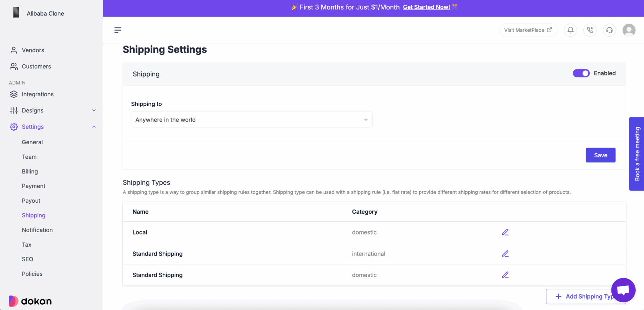Click the Local row name
Viewport: 644px width, 310px height.
pos(140,232)
